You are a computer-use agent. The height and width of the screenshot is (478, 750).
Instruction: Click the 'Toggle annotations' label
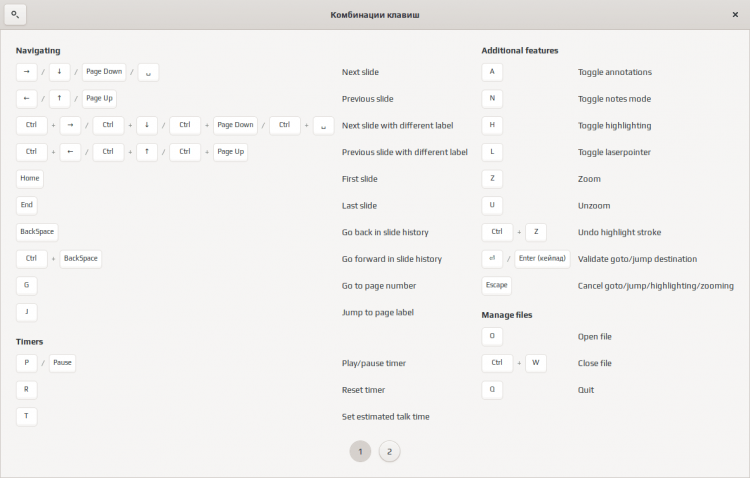(x=615, y=72)
